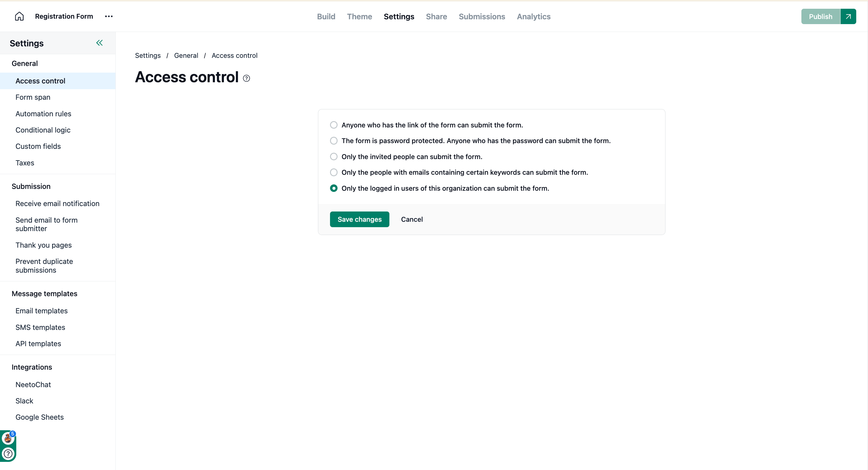Go to the home dashboard icon
Image resolution: width=868 pixels, height=470 pixels.
tap(19, 16)
